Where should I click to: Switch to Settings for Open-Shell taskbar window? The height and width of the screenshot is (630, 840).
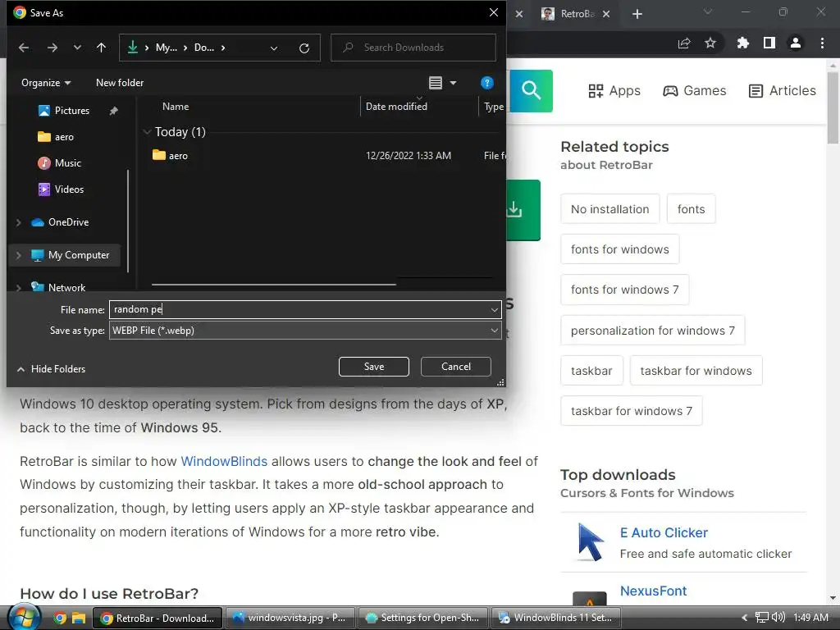click(x=422, y=618)
